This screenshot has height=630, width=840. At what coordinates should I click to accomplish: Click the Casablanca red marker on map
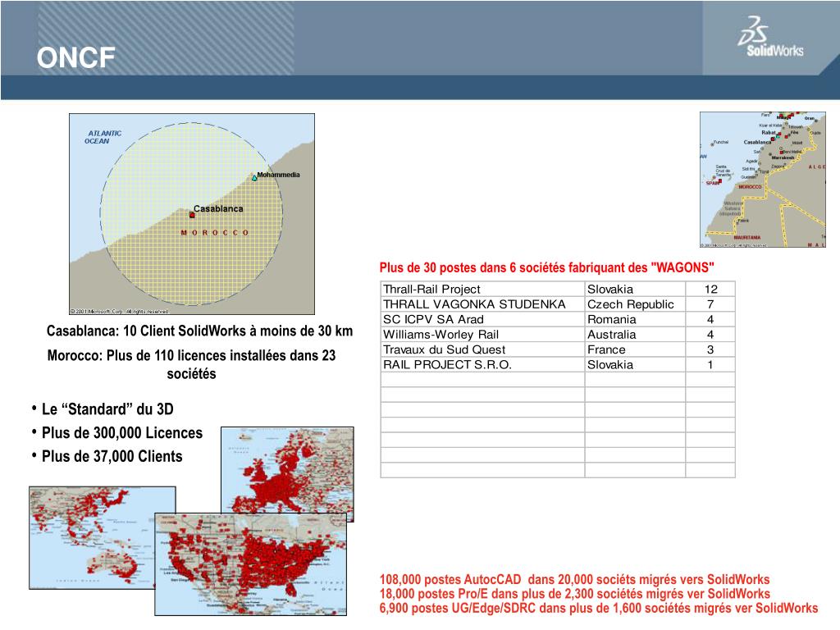(x=192, y=215)
